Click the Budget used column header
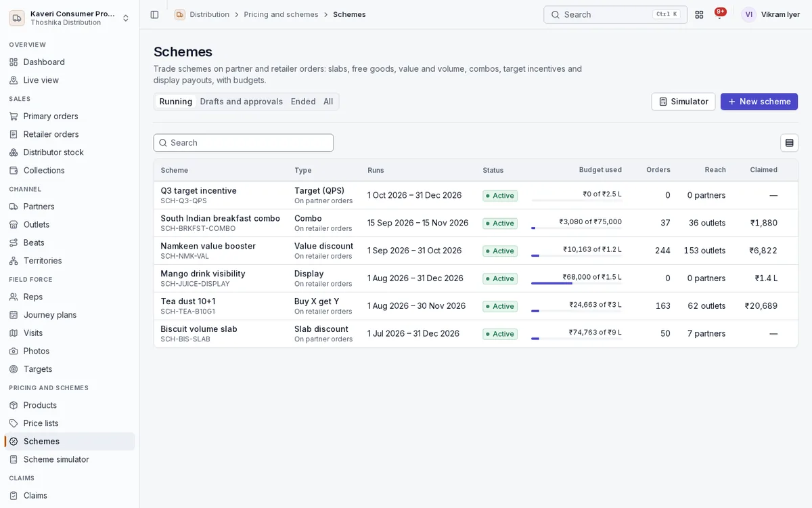 coord(600,170)
